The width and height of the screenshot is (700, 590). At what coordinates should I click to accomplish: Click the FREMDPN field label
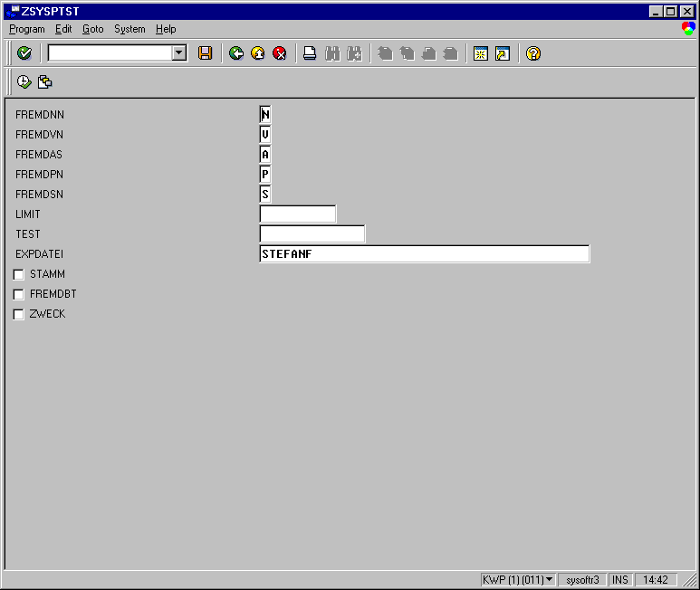tap(39, 175)
